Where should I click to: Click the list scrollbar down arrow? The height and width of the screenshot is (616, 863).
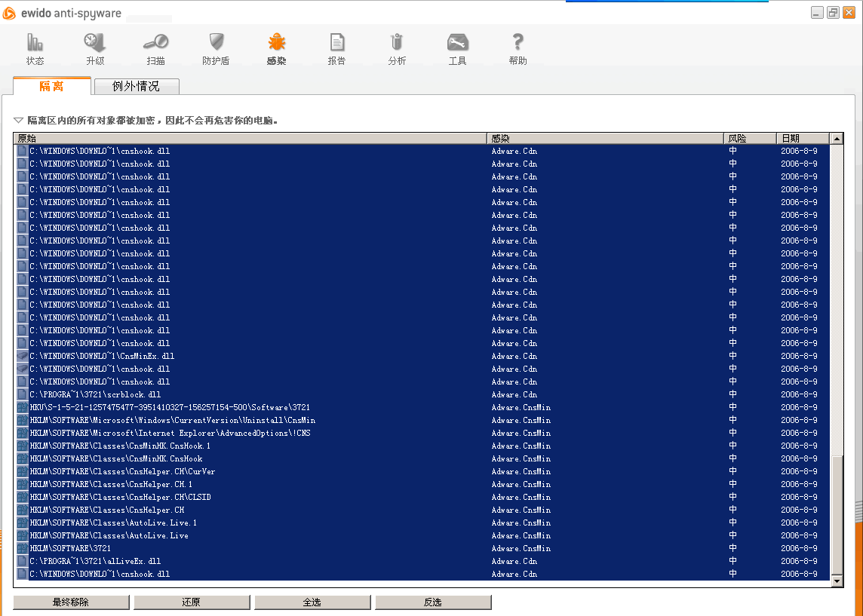coord(837,581)
